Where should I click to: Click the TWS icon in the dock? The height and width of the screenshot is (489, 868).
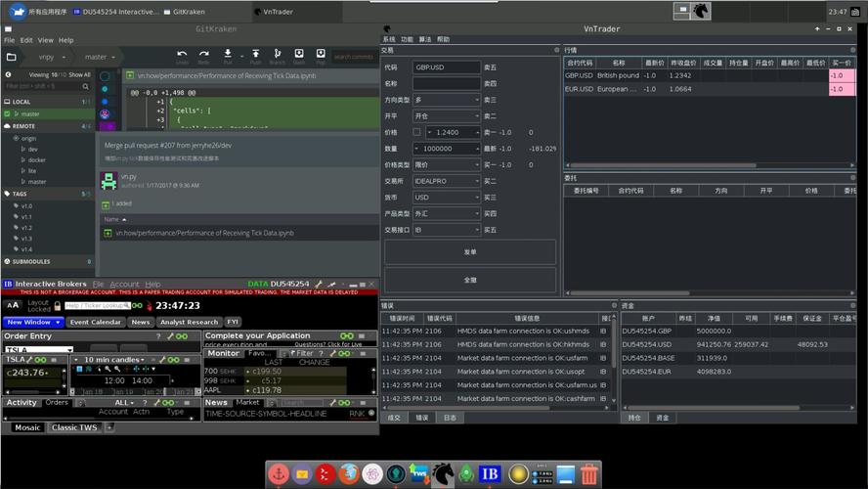[x=419, y=474]
